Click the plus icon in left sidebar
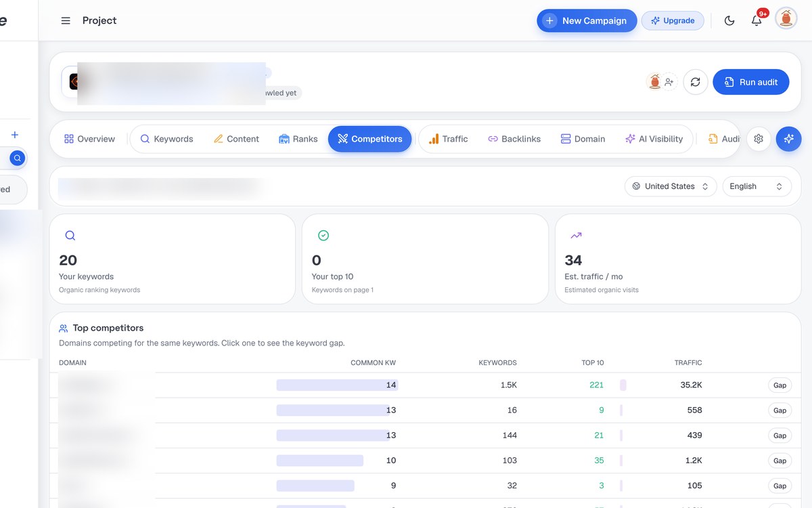 [x=15, y=135]
